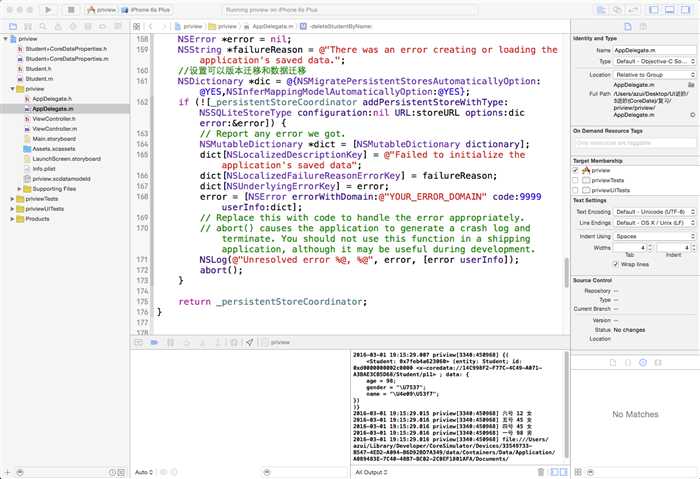Select priview scheme in toolbar

tap(102, 10)
